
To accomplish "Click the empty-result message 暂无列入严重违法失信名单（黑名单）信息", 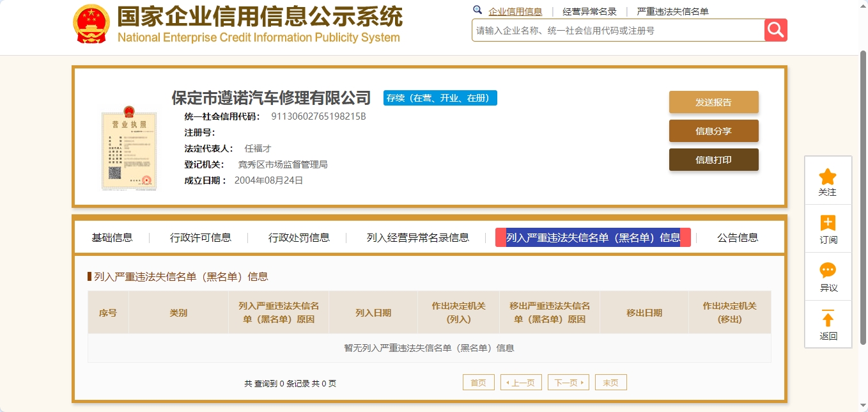I will pyautogui.click(x=429, y=348).
